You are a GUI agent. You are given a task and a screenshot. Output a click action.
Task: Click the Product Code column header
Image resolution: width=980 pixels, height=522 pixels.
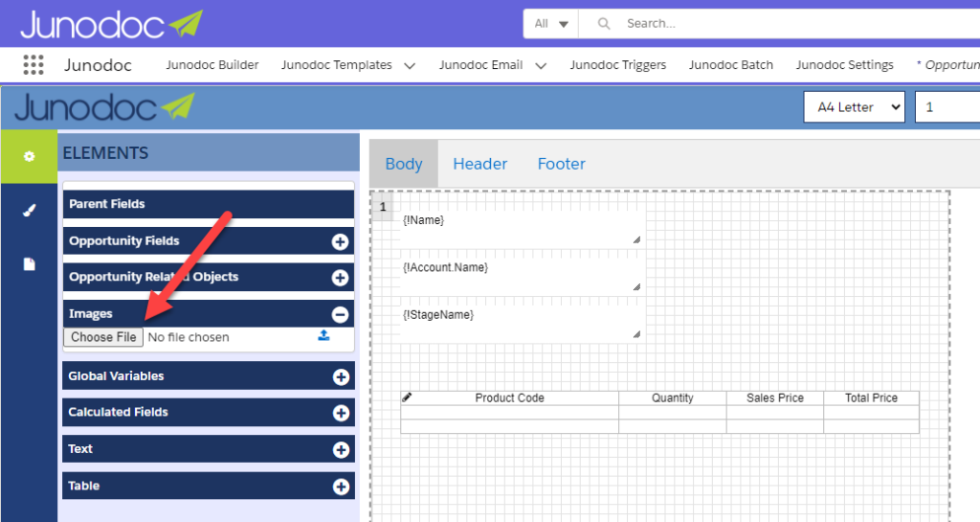[509, 398]
